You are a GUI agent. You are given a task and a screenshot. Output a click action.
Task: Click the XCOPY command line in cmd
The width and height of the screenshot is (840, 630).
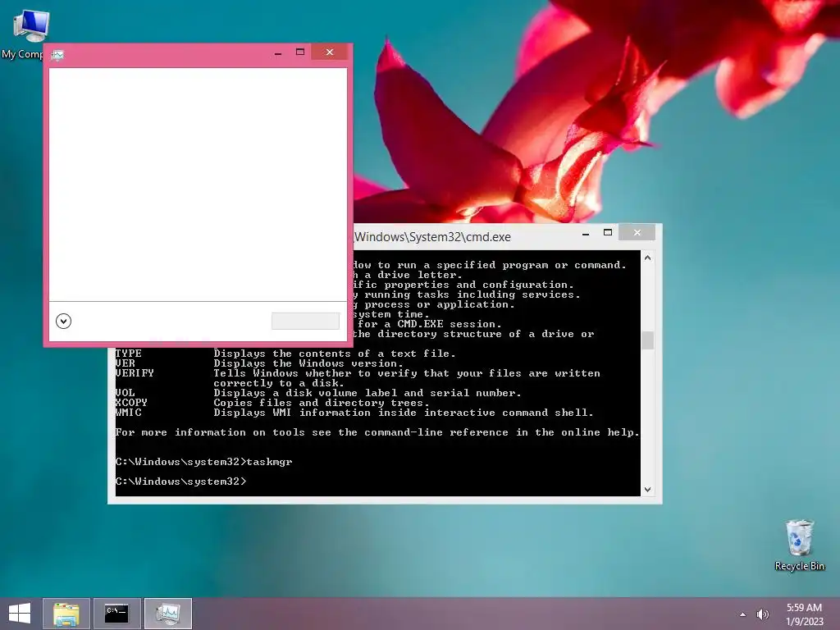tap(272, 403)
